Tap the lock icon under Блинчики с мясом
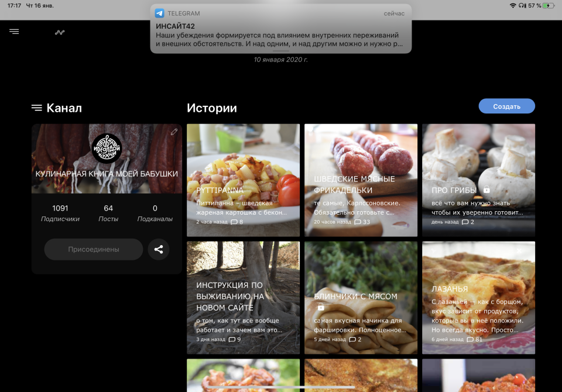The image size is (562, 392). tap(321, 307)
